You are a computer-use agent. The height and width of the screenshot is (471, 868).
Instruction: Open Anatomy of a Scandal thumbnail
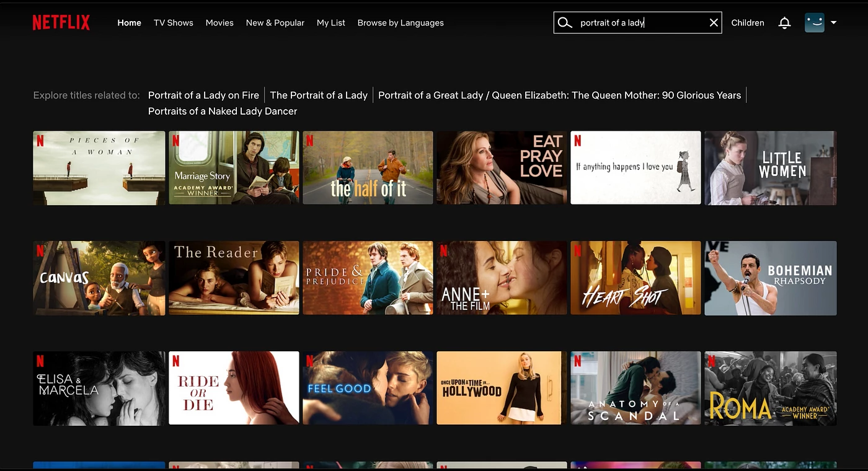click(x=635, y=388)
